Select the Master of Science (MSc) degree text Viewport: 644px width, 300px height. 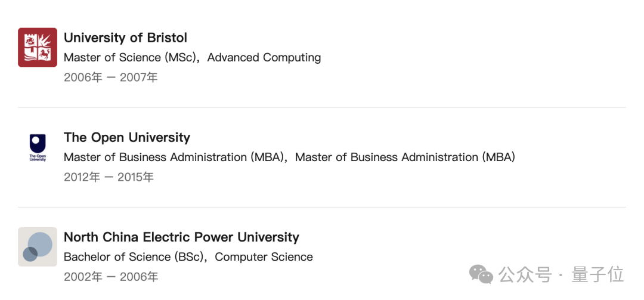coord(130,57)
